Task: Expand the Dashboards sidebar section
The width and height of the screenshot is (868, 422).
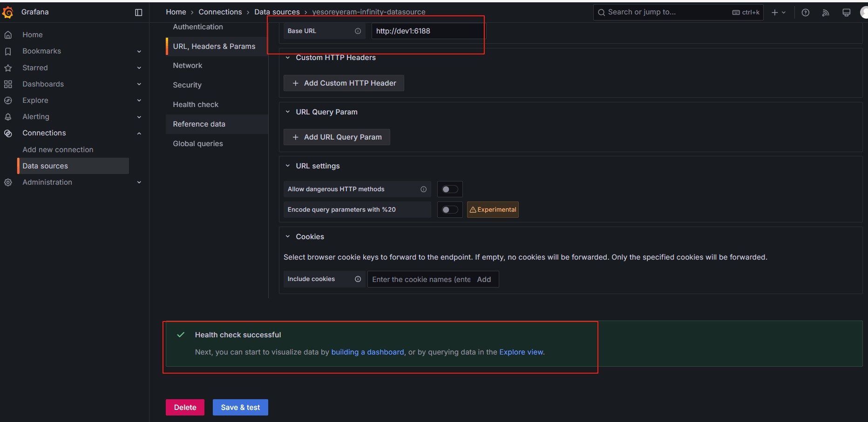Action: click(139, 84)
